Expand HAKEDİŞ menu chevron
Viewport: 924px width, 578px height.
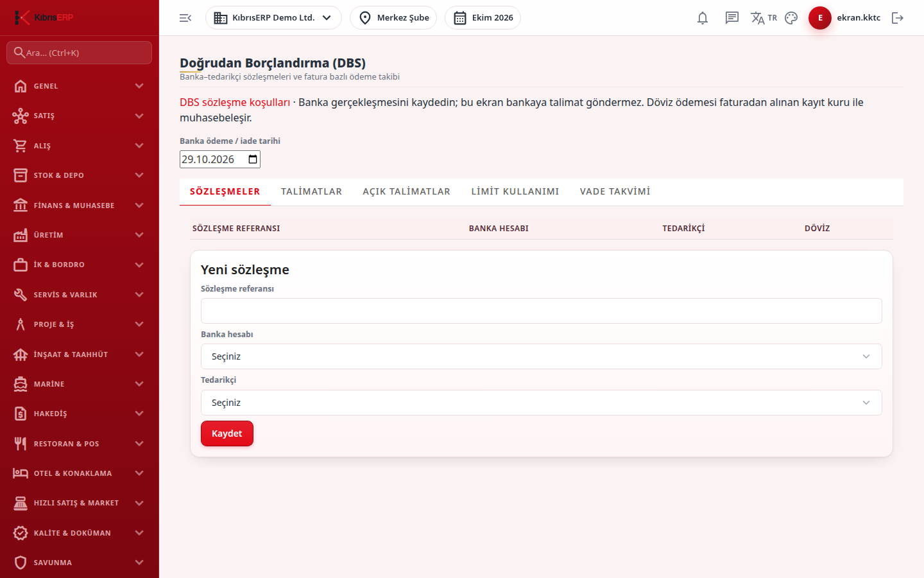pyautogui.click(x=139, y=414)
